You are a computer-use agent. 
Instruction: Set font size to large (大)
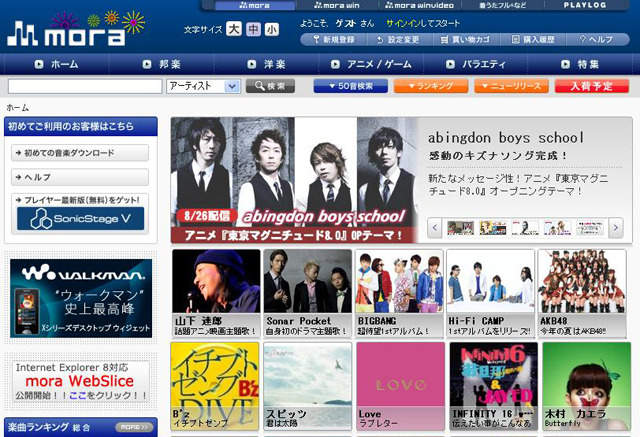(x=234, y=29)
